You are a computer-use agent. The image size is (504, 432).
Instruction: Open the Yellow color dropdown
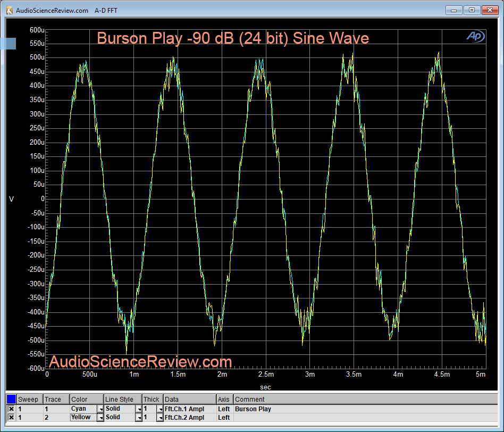(x=100, y=417)
